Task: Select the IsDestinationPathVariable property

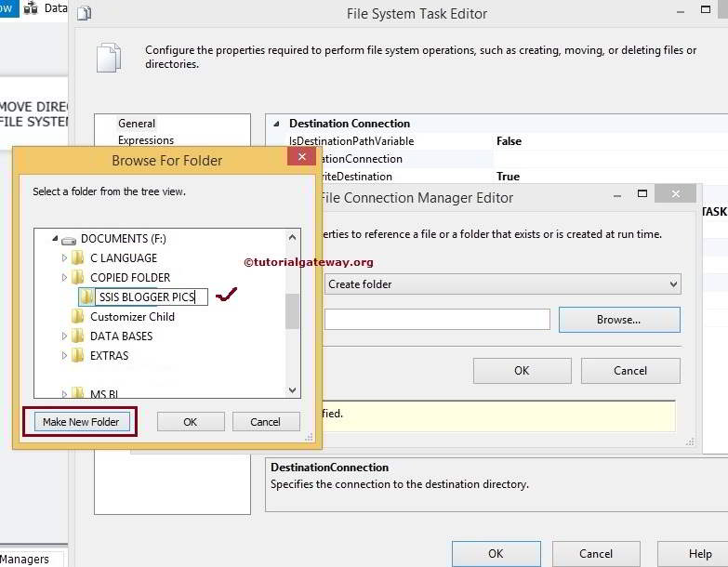Action: click(351, 141)
